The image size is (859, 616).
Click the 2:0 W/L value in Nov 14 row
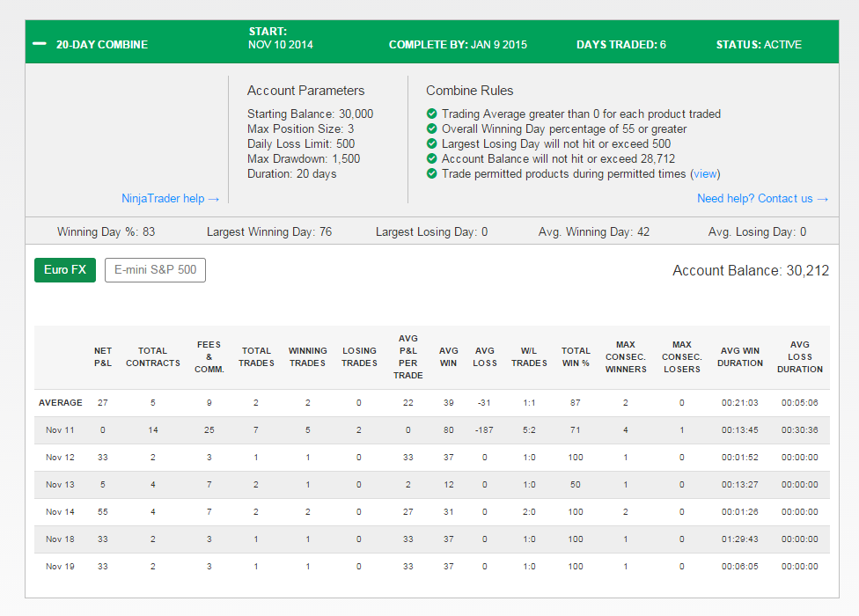[x=529, y=512]
